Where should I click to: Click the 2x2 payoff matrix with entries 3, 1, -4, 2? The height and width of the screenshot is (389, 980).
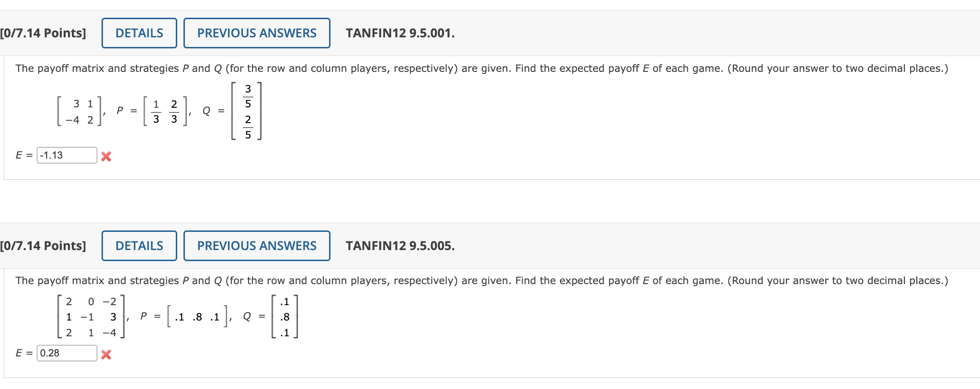80,112
